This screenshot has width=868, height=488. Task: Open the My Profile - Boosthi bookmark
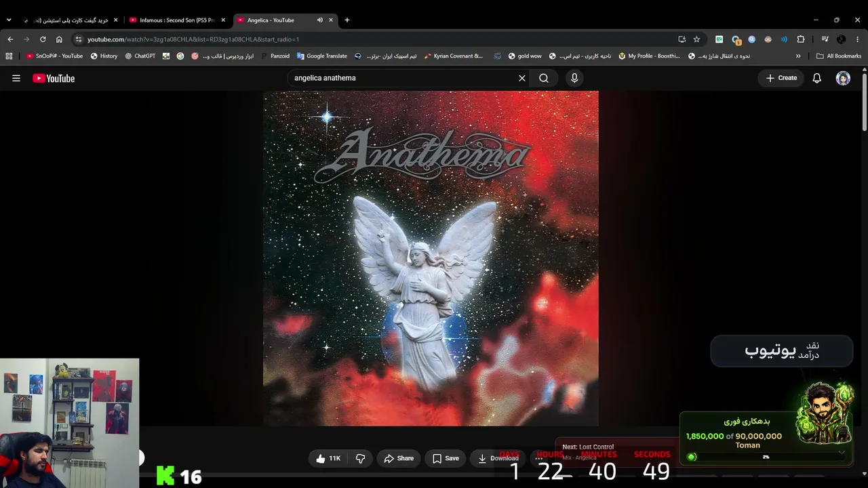pyautogui.click(x=649, y=56)
